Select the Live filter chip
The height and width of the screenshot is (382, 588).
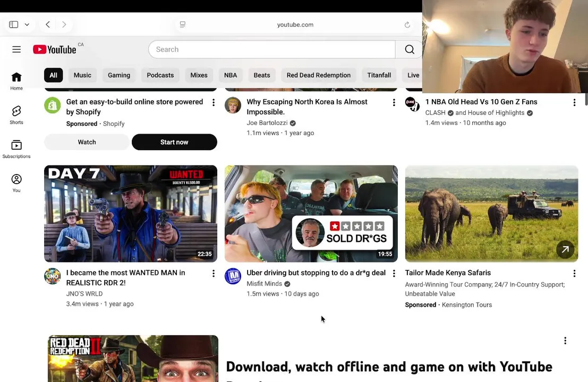pyautogui.click(x=413, y=75)
